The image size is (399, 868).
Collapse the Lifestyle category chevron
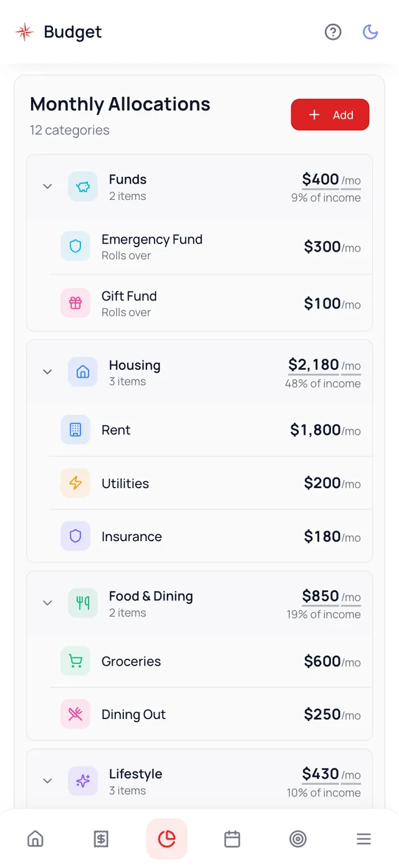47,781
